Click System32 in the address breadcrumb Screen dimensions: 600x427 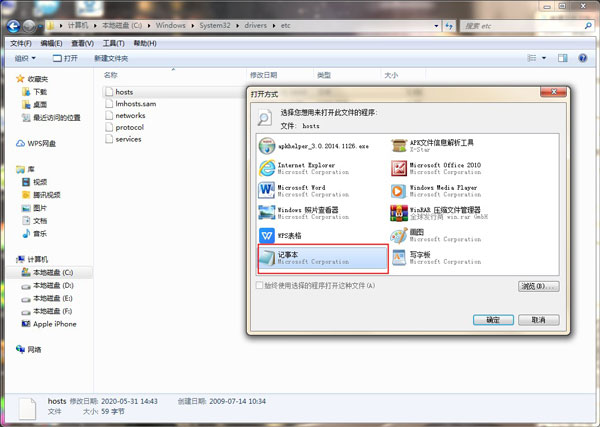click(x=215, y=26)
